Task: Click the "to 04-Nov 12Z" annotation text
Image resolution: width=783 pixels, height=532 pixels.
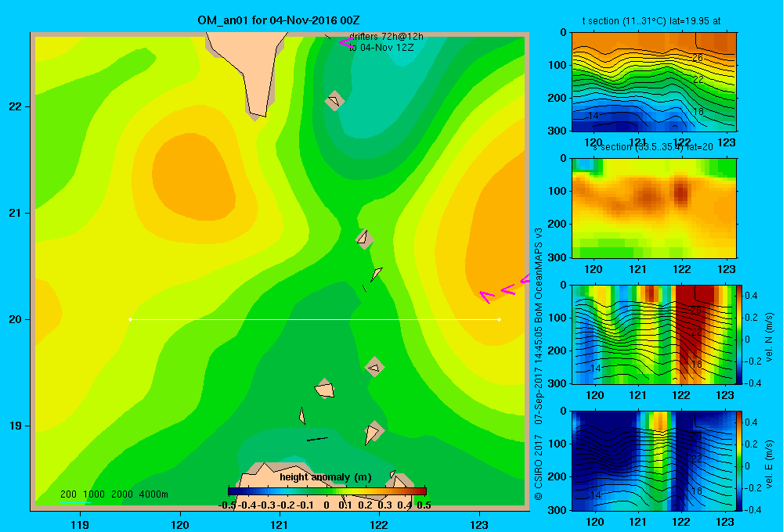Action: (x=381, y=48)
